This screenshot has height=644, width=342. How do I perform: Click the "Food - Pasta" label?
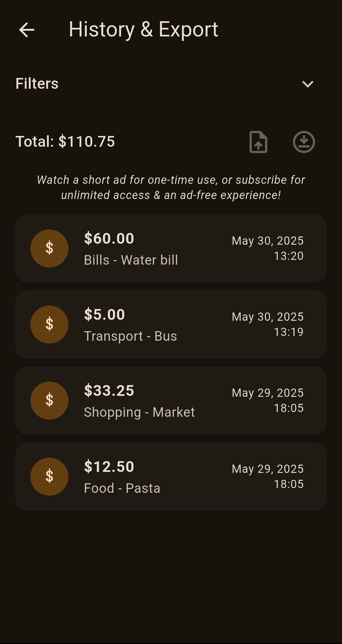coord(122,488)
